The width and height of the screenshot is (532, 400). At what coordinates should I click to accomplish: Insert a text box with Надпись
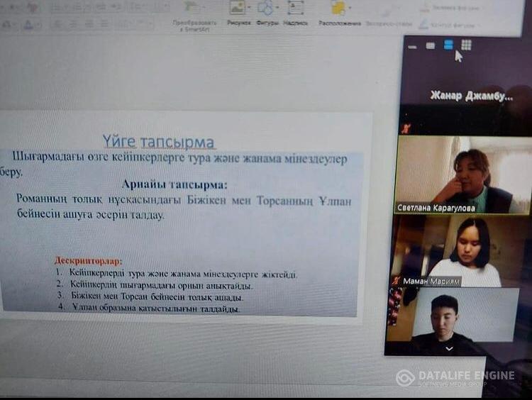coord(295,9)
